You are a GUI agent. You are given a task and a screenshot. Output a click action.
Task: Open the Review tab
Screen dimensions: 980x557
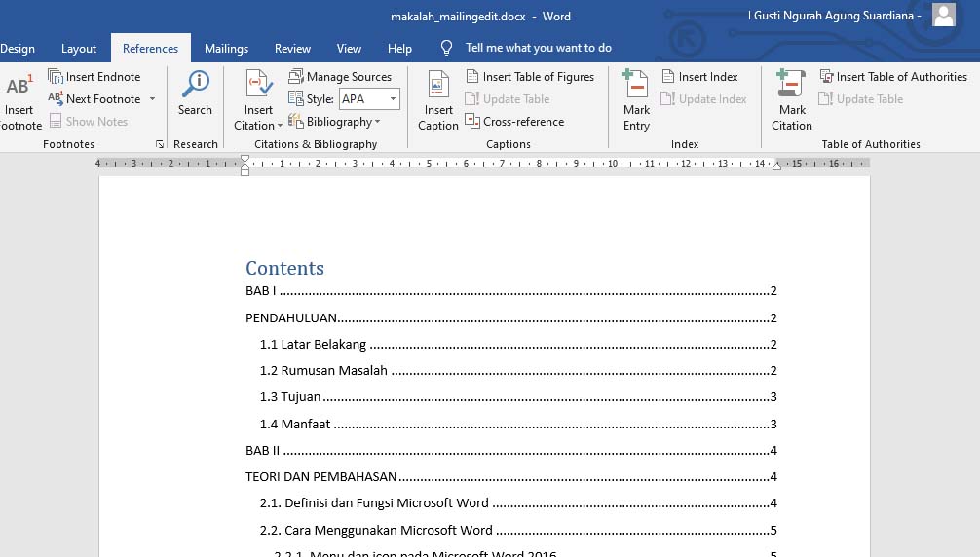pyautogui.click(x=292, y=48)
